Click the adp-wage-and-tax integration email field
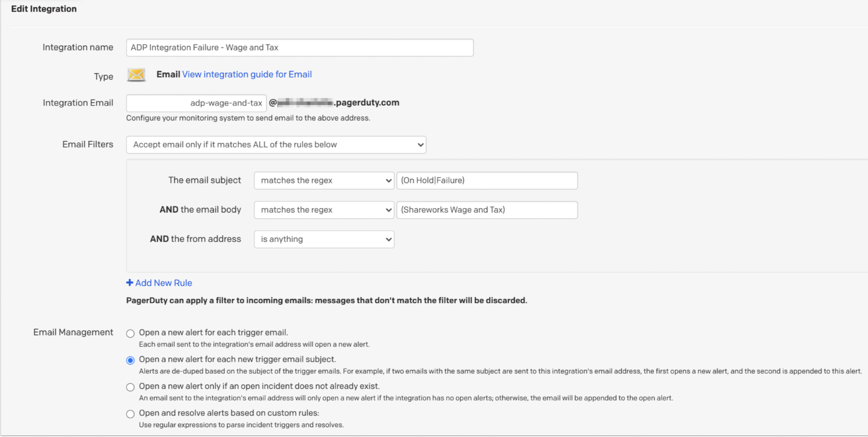 (x=196, y=103)
